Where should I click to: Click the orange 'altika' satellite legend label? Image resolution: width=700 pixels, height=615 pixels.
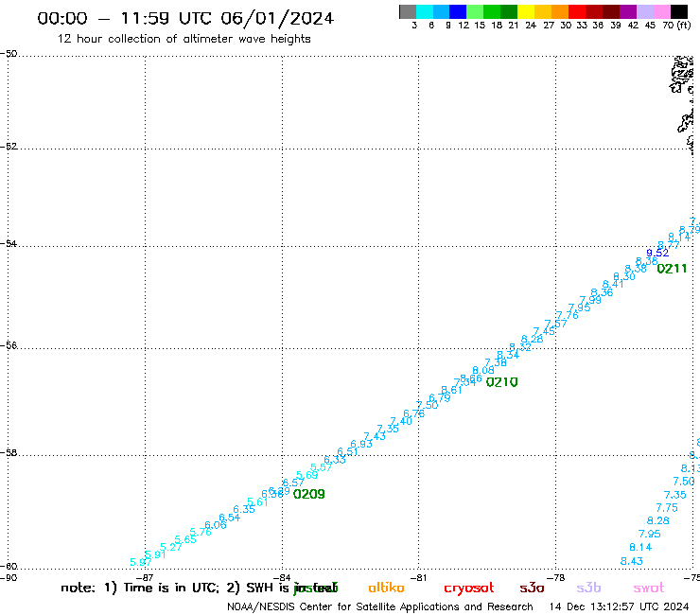pyautogui.click(x=386, y=588)
